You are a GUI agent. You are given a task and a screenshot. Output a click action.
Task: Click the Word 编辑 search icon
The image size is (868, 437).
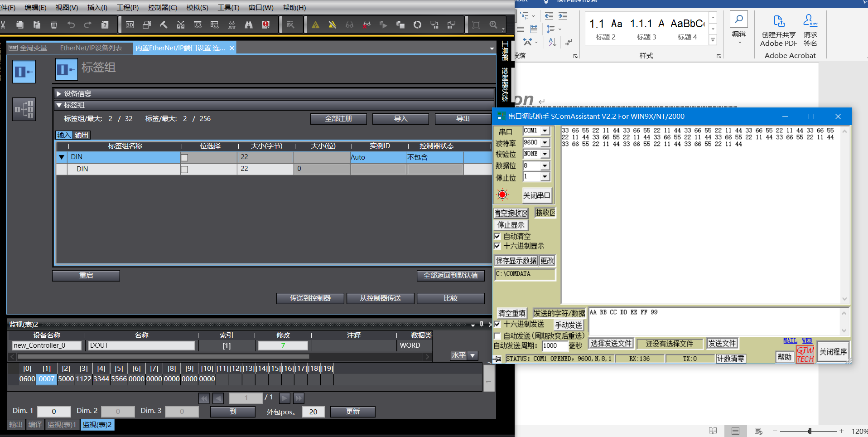(739, 27)
